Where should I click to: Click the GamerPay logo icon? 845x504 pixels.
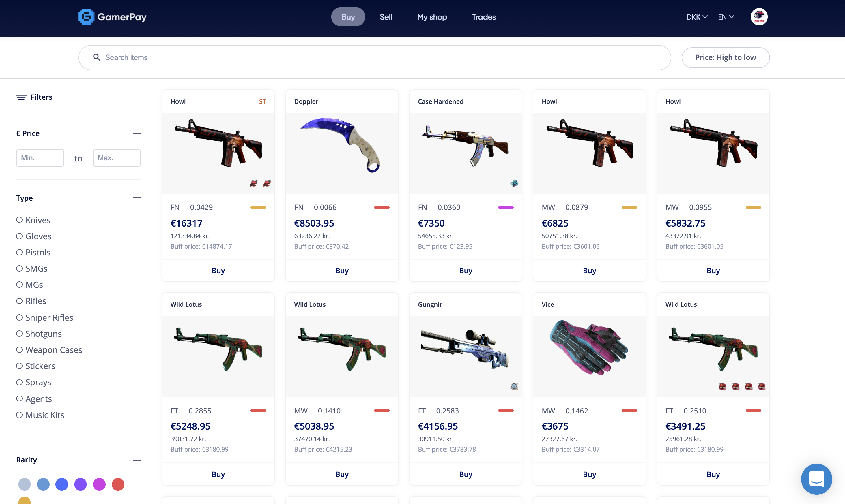pos(86,17)
